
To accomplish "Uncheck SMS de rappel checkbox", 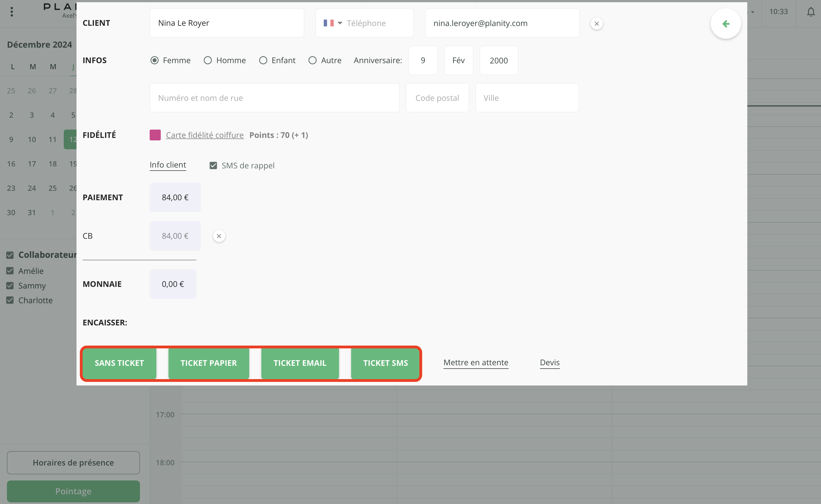I will (x=213, y=165).
